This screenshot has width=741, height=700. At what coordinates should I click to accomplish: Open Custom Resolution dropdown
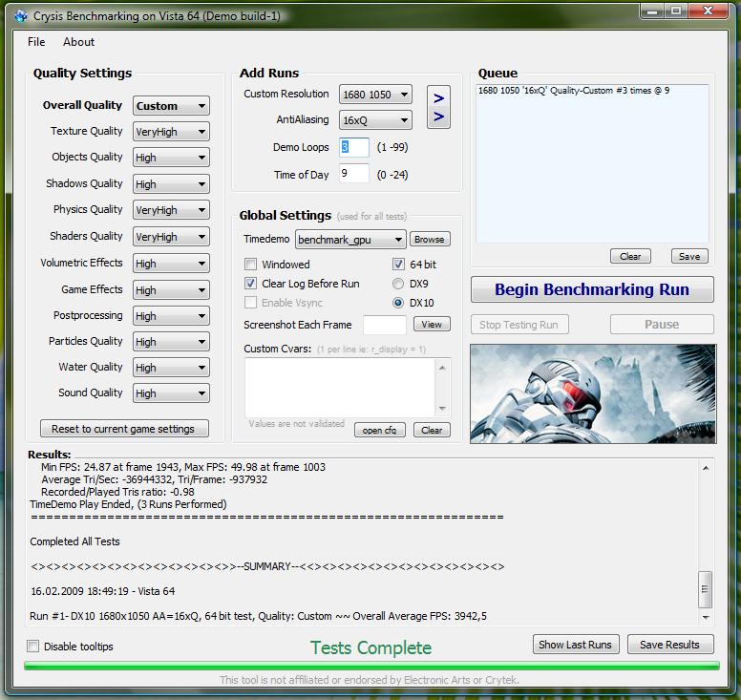(x=375, y=94)
